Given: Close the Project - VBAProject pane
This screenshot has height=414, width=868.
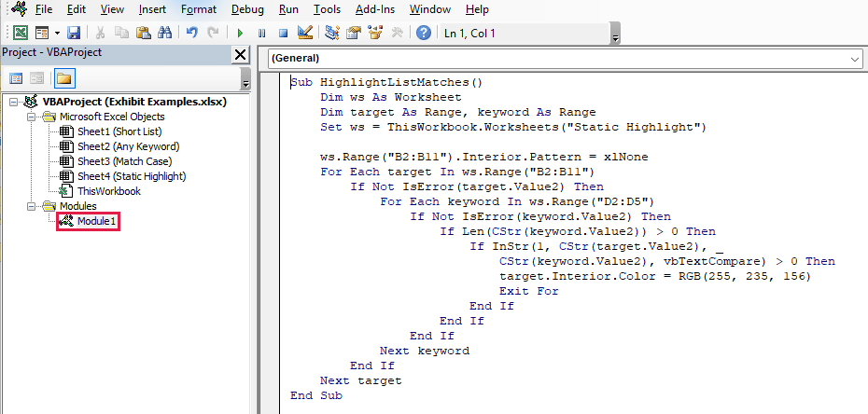Looking at the screenshot, I should 240,54.
